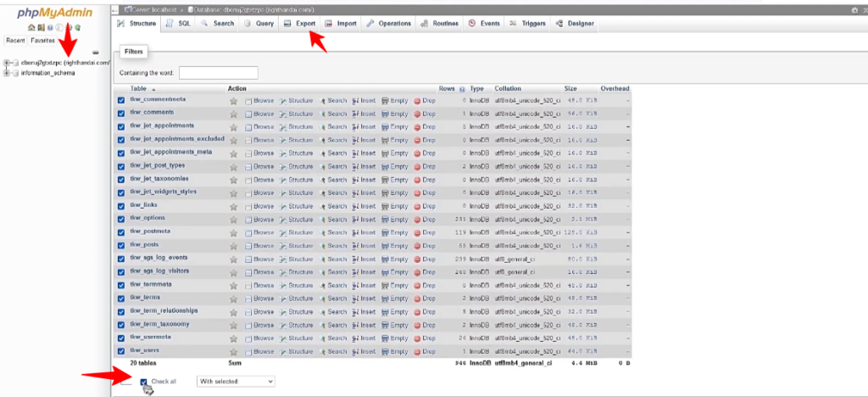Expand the information_schema database tree
868x397 pixels.
tap(7, 73)
